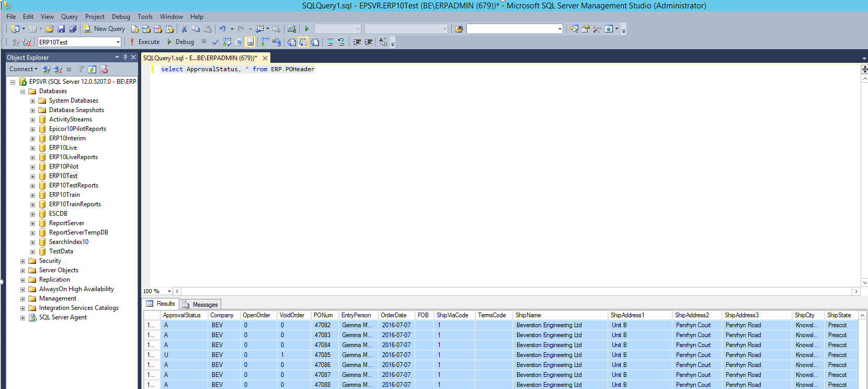The height and width of the screenshot is (389, 868).
Task: Click the New Query toolbar button
Action: [x=104, y=29]
